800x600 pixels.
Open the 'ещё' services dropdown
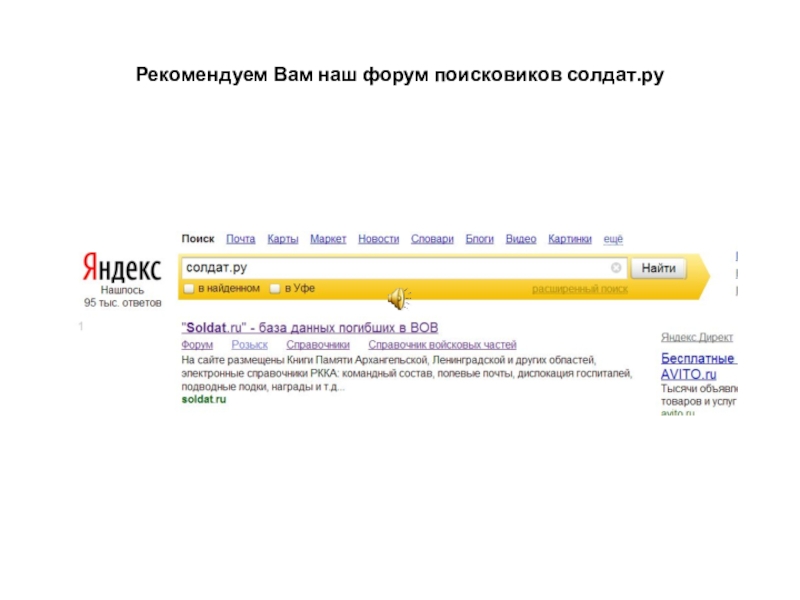click(613, 239)
